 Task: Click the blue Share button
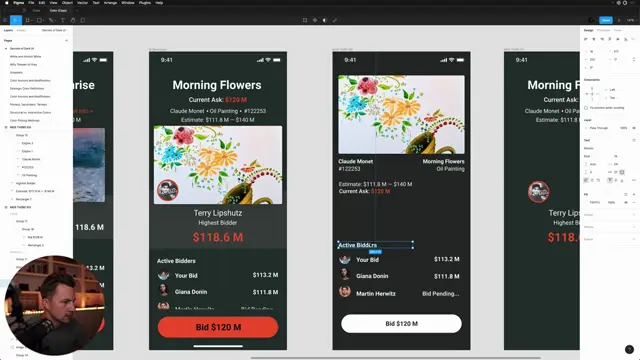point(606,20)
